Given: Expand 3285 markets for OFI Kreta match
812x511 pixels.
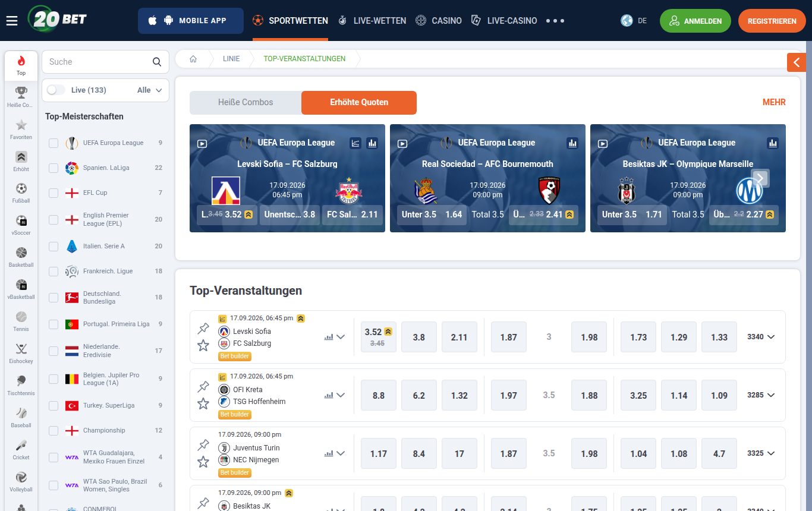Looking at the screenshot, I should pos(761,395).
